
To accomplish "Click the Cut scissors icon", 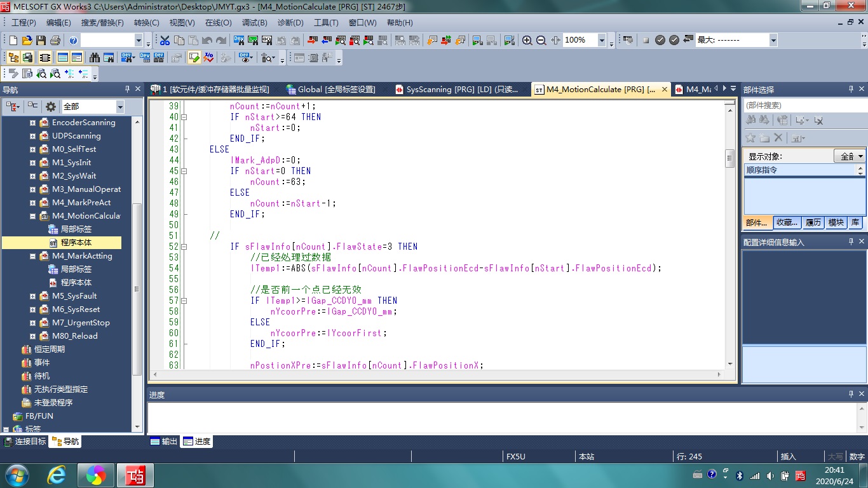I will 165,40.
